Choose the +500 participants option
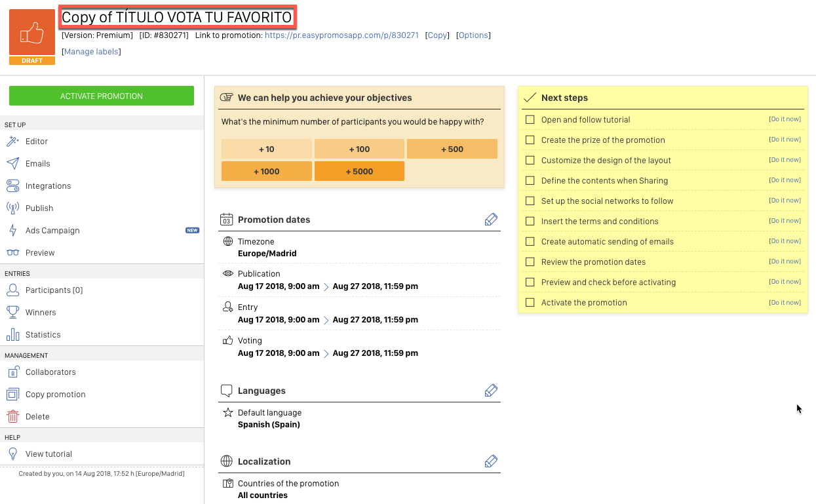Image resolution: width=816 pixels, height=504 pixels. 452,149
